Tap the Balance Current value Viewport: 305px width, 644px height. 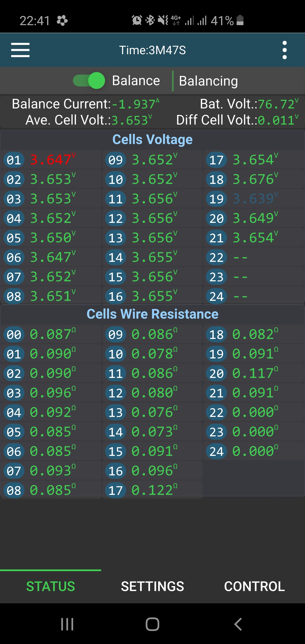tap(136, 104)
